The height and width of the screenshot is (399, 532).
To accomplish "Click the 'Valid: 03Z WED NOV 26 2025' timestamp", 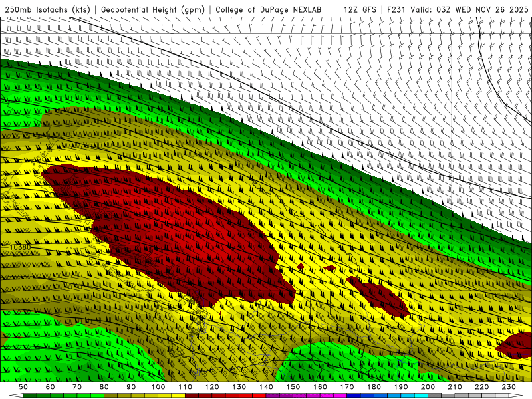I will [x=469, y=9].
